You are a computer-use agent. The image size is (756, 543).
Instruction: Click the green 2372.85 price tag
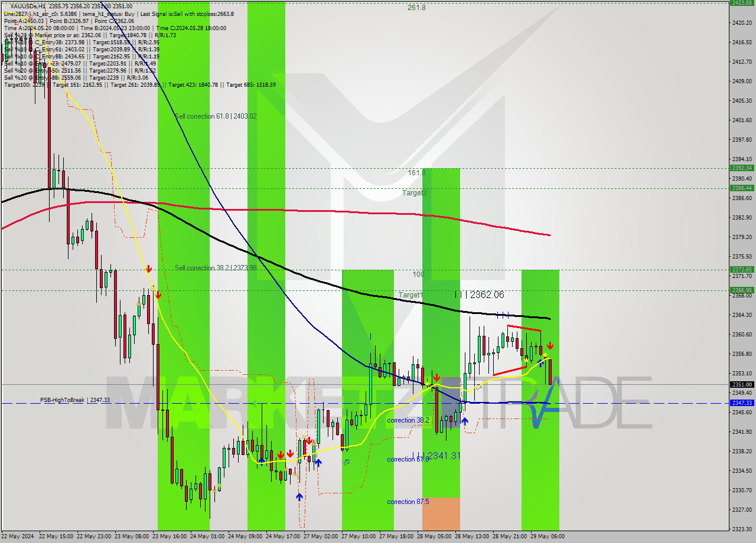(741, 270)
